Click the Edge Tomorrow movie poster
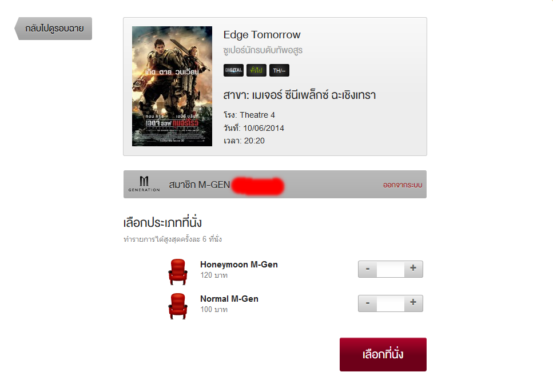This screenshot has width=553, height=392. click(x=172, y=86)
